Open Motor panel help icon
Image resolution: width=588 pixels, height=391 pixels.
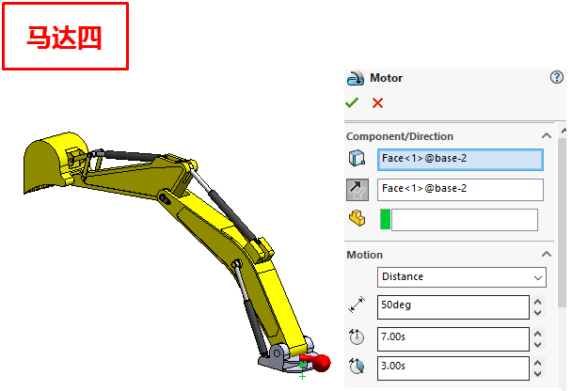coord(557,77)
